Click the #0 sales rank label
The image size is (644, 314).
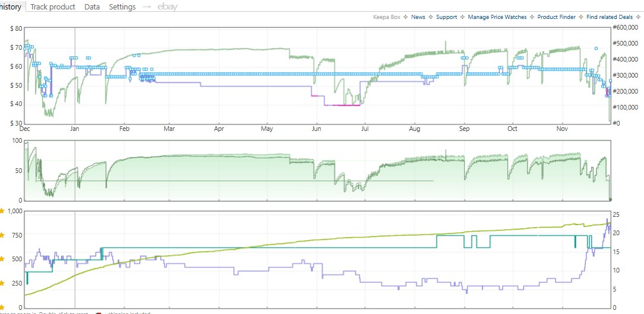tap(616, 123)
